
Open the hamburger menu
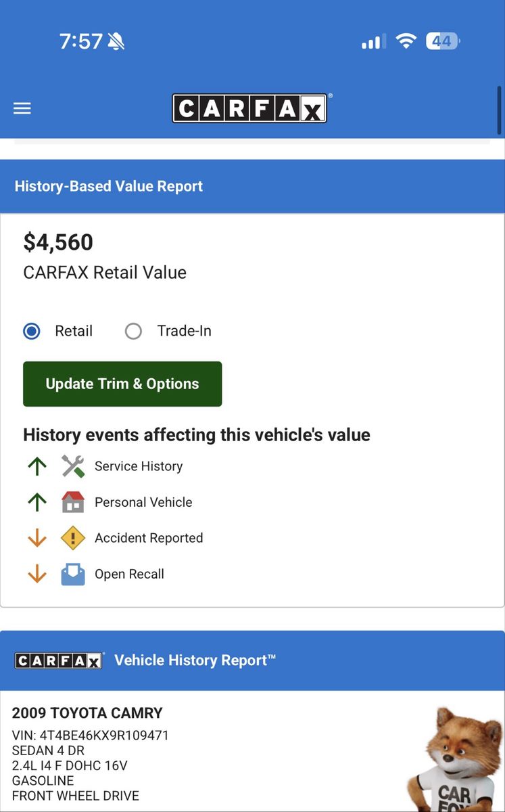[x=22, y=108]
